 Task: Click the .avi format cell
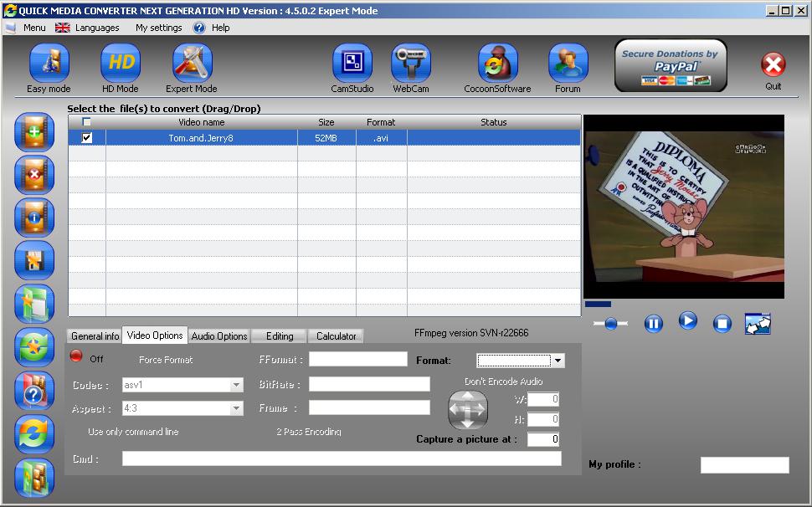click(x=381, y=138)
